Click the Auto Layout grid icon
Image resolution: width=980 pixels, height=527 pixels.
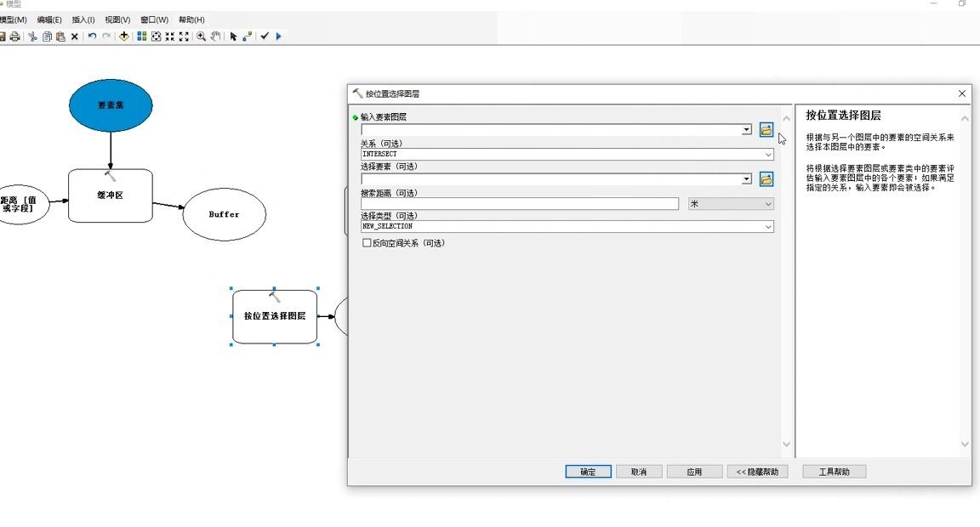142,37
